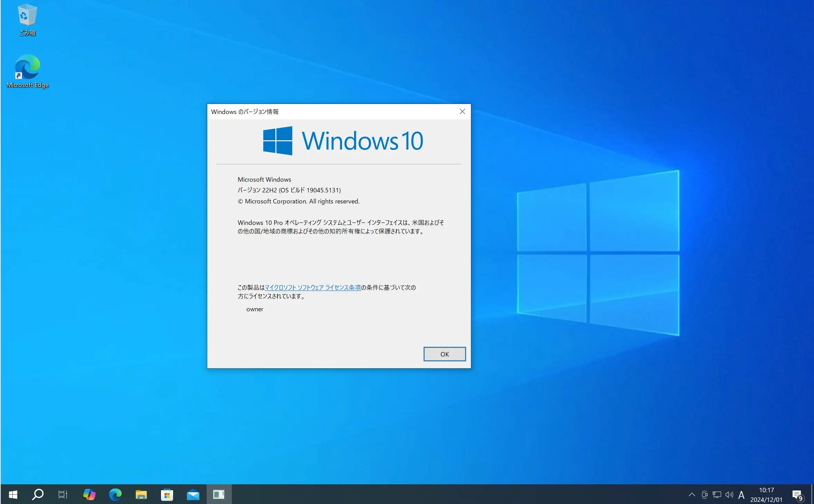
Task: Open Windows Search
Action: tap(37, 494)
